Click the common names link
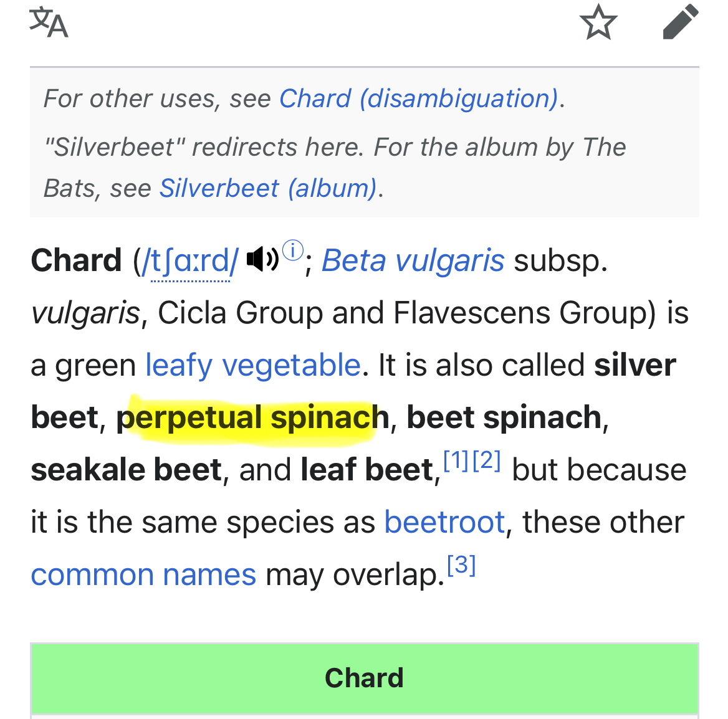This screenshot has height=719, width=728. (x=143, y=574)
